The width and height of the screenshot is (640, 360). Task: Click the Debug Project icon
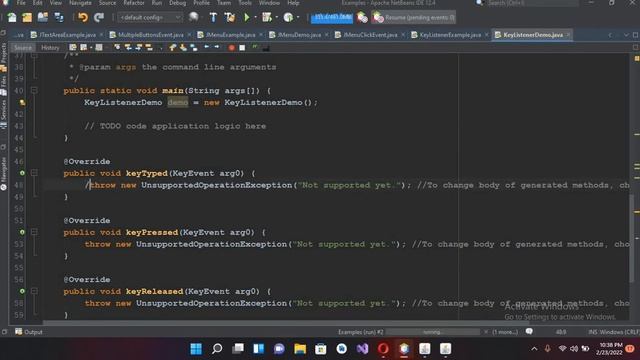[x=267, y=17]
